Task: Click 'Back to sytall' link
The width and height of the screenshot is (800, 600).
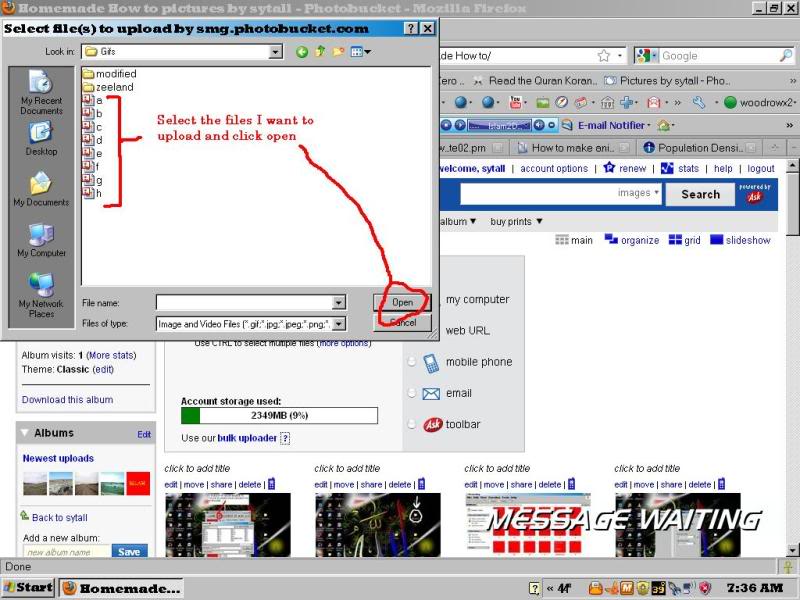Action: pyautogui.click(x=60, y=517)
